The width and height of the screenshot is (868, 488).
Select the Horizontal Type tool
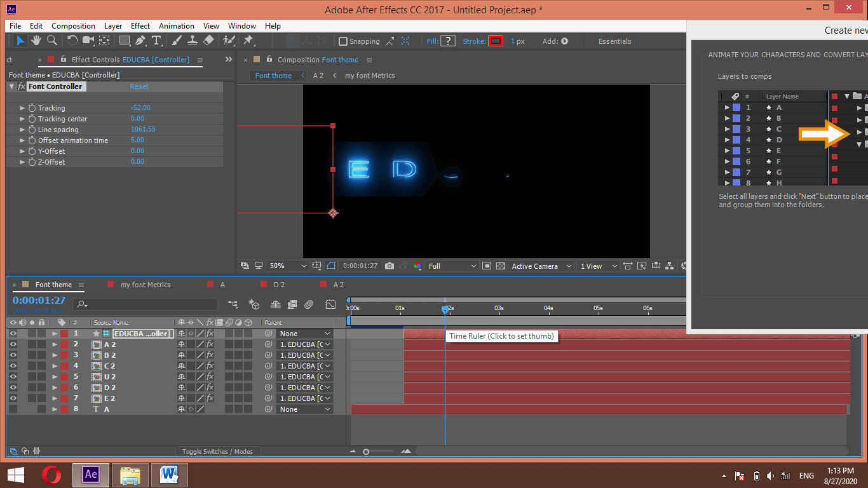(x=156, y=41)
